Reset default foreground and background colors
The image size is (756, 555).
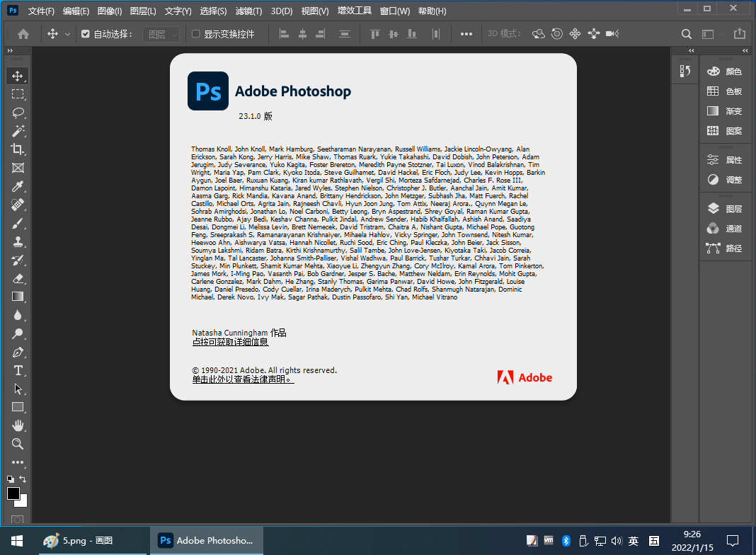point(10,479)
